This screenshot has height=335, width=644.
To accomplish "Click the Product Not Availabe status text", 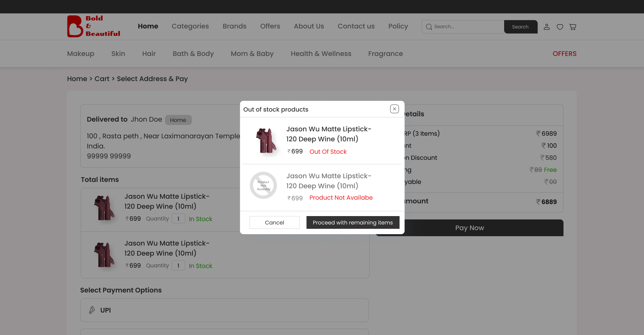I will point(341,198).
